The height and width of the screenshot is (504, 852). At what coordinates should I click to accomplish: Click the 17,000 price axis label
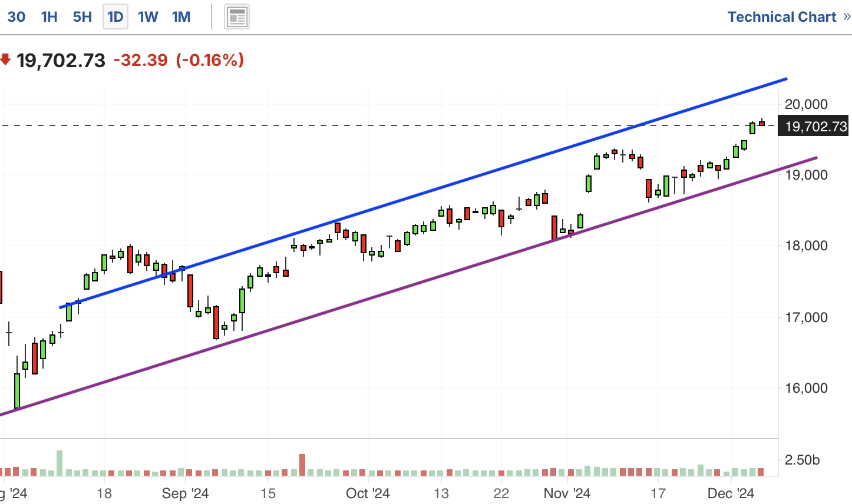tap(806, 317)
